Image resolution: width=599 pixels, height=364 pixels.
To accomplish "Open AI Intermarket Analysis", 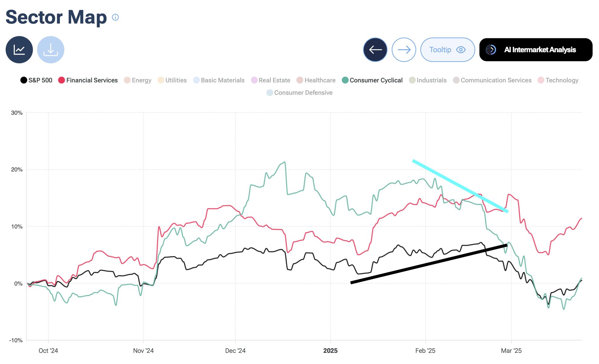I will click(536, 50).
